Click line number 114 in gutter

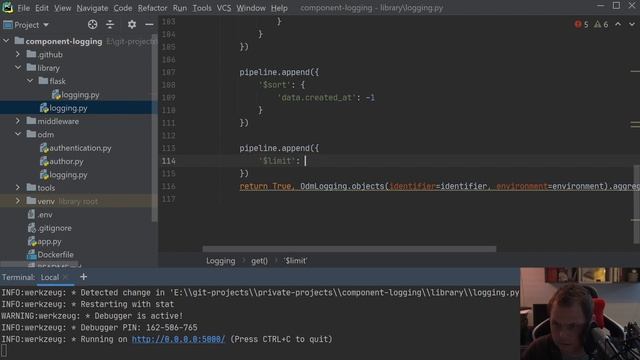(x=169, y=161)
